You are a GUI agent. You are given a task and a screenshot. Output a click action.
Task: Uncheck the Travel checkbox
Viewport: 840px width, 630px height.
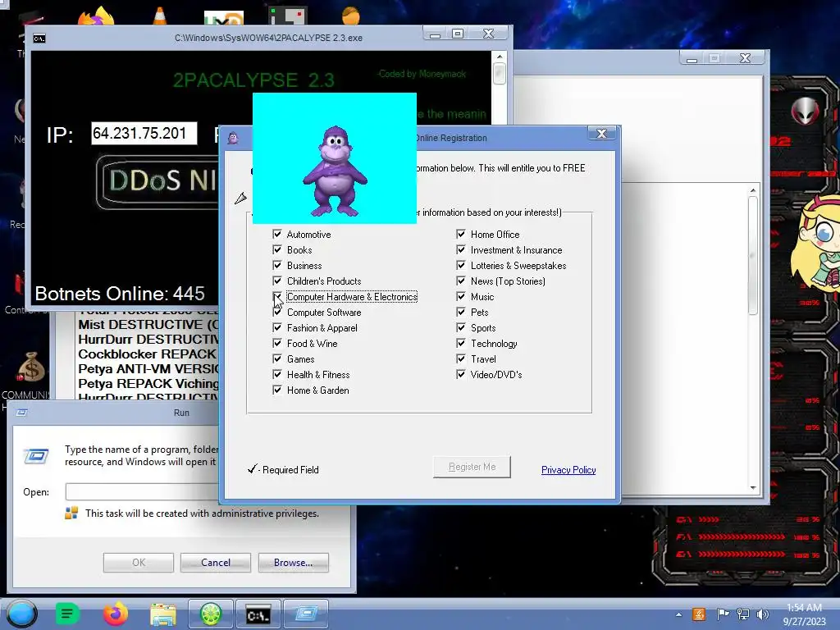point(461,358)
